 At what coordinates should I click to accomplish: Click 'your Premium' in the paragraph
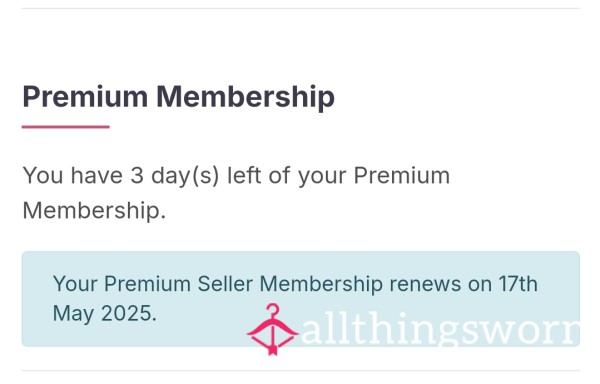[x=374, y=176]
